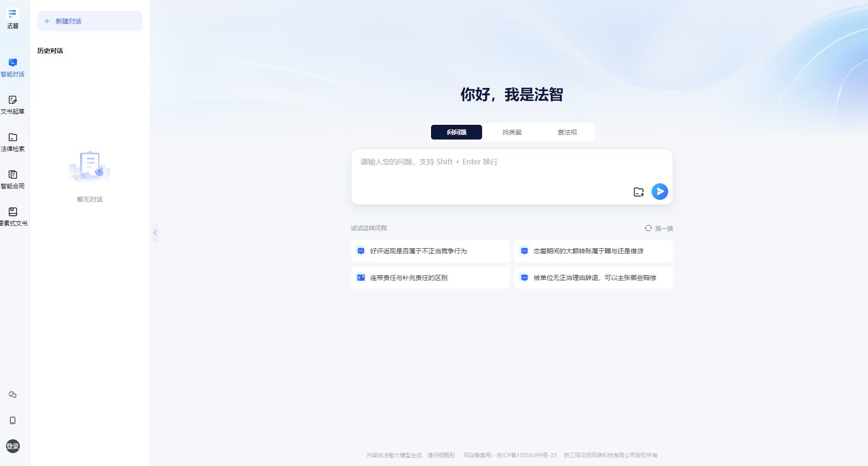Send the question with blue arrow button

(x=660, y=192)
